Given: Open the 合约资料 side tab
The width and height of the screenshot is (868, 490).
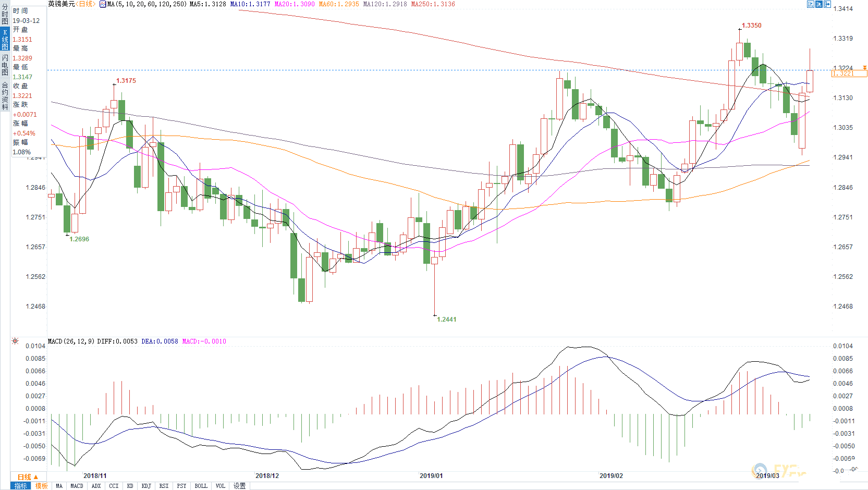Looking at the screenshot, I should (5, 96).
